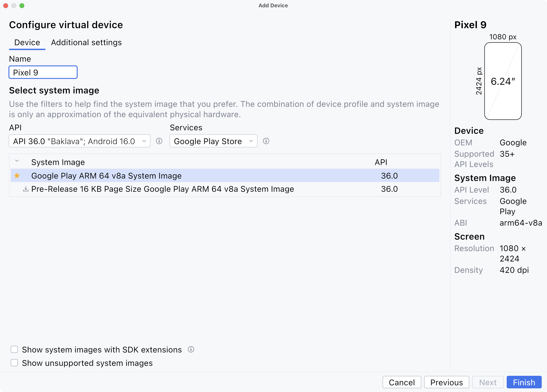Click the Cancel button
The image size is (547, 392).
pos(402,382)
